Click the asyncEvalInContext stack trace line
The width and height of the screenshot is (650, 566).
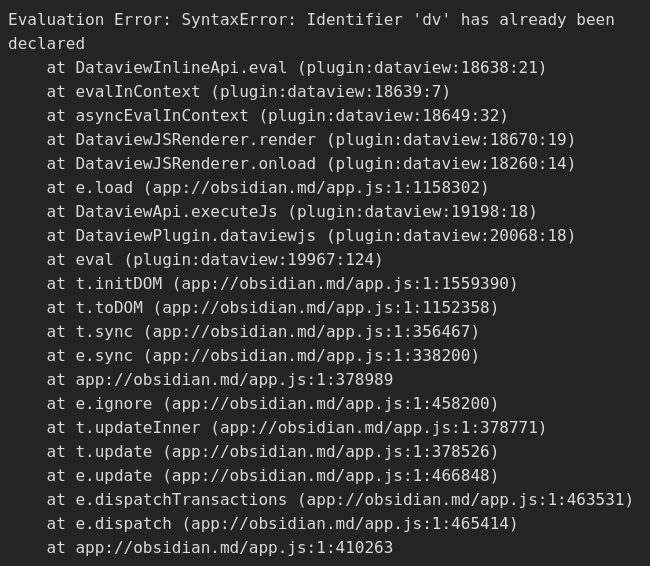pyautogui.click(x=277, y=116)
